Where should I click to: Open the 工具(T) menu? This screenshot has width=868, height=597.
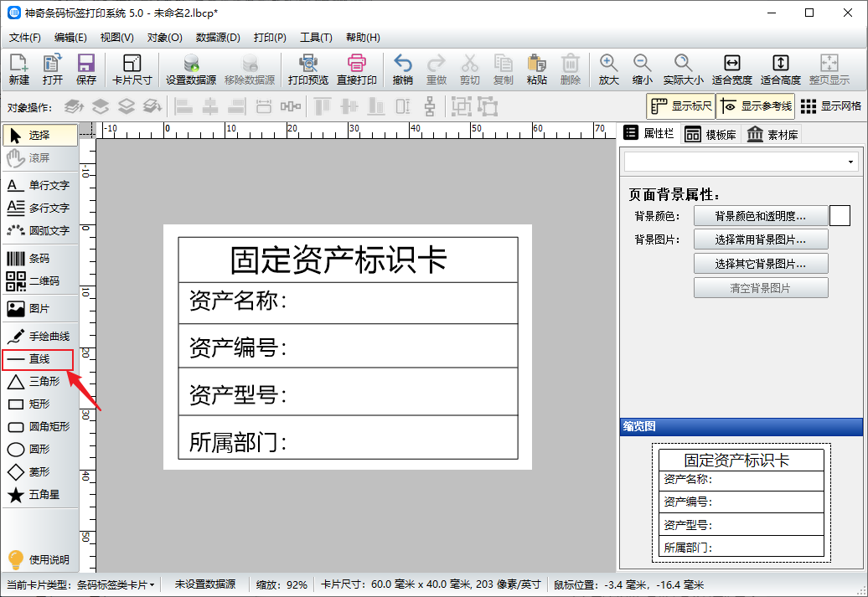(316, 38)
